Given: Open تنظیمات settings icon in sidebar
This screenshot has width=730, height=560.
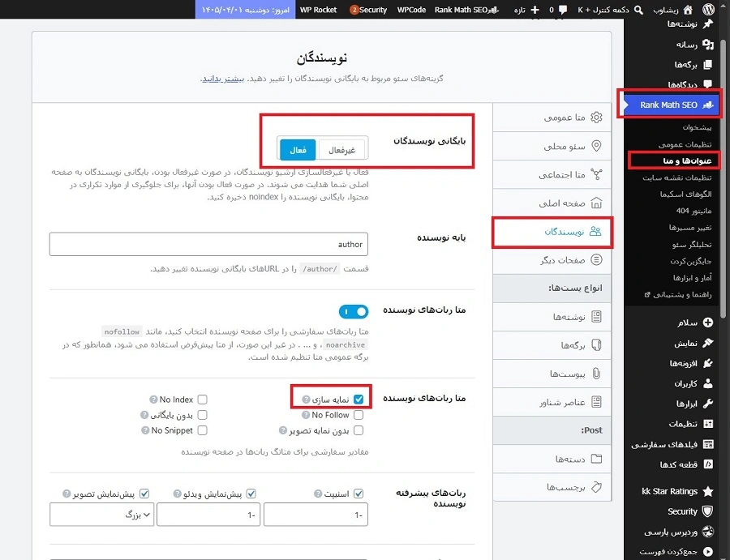Looking at the screenshot, I should 707,424.
